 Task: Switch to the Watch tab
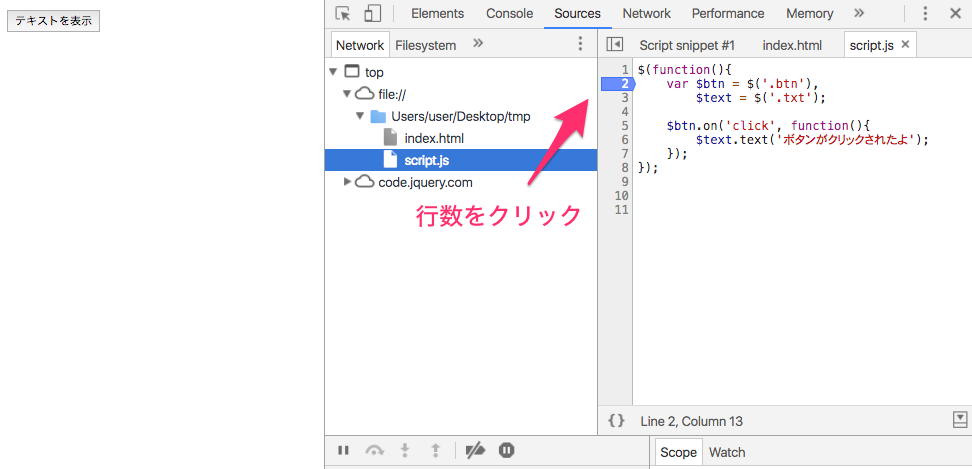point(727,452)
